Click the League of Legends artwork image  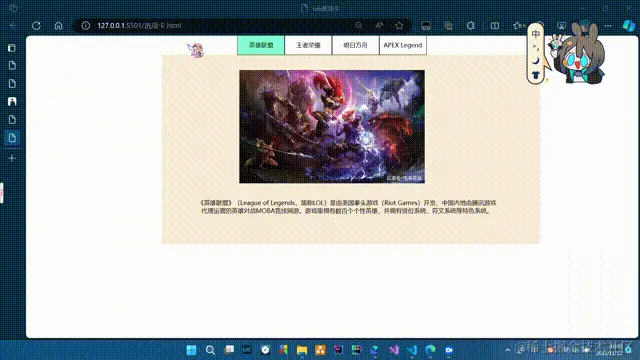[x=332, y=127]
